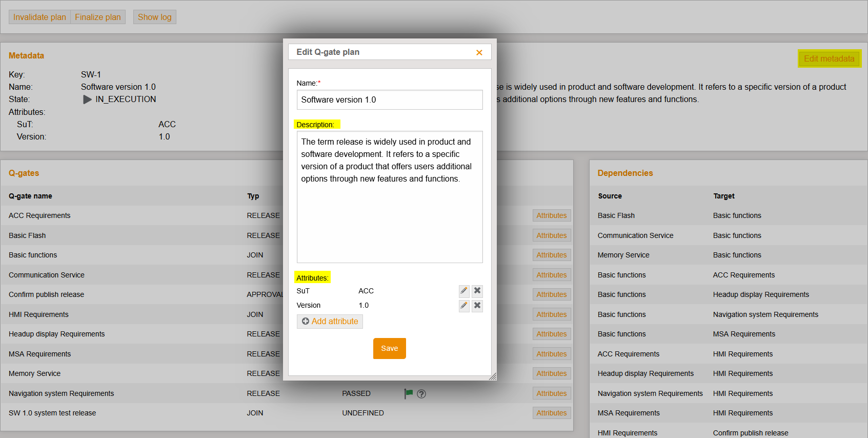Select 'Communication Service' Q-gate name
The image size is (868, 438).
coord(47,275)
